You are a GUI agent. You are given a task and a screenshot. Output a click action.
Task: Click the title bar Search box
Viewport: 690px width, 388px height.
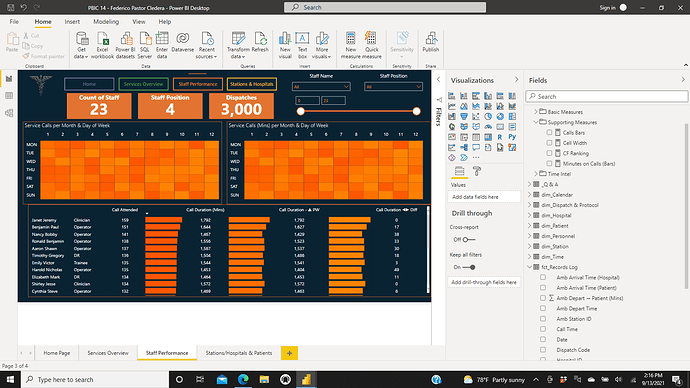point(385,7)
